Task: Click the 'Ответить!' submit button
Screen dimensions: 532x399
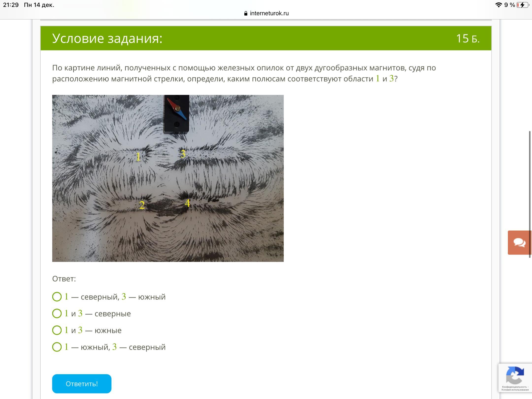Action: pyautogui.click(x=82, y=384)
